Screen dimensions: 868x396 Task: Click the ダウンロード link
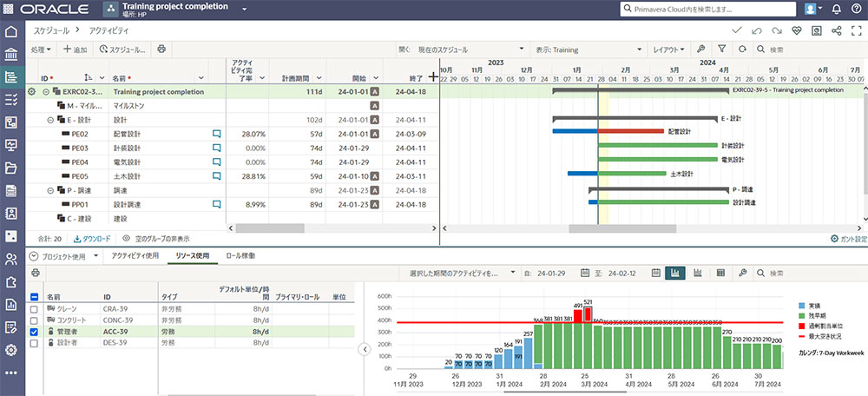coord(92,239)
